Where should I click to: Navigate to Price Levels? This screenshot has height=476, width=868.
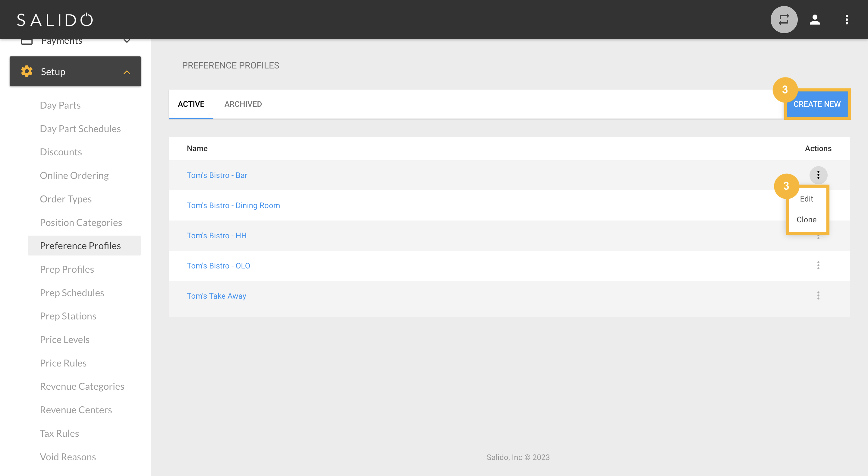pyautogui.click(x=65, y=339)
